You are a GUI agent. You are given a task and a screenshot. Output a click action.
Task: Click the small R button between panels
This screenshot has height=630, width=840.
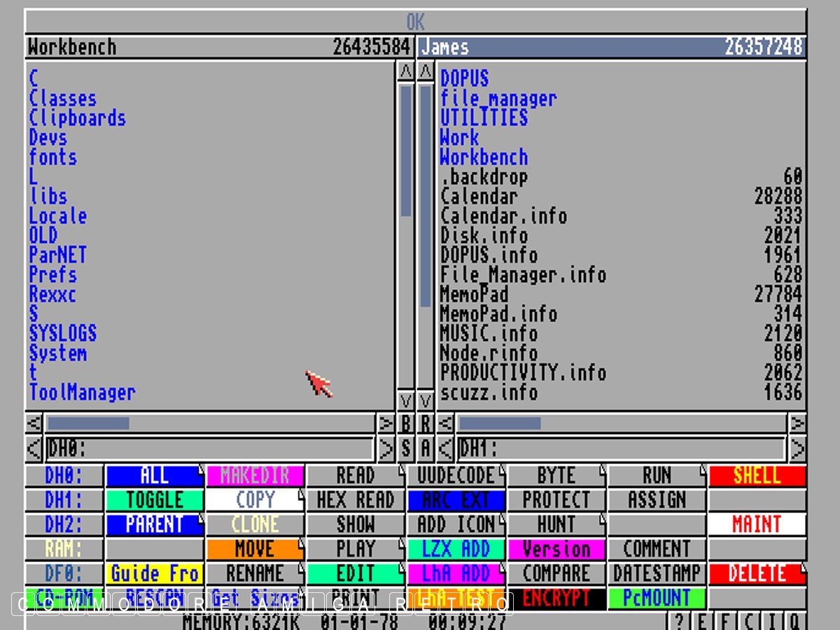[x=425, y=423]
